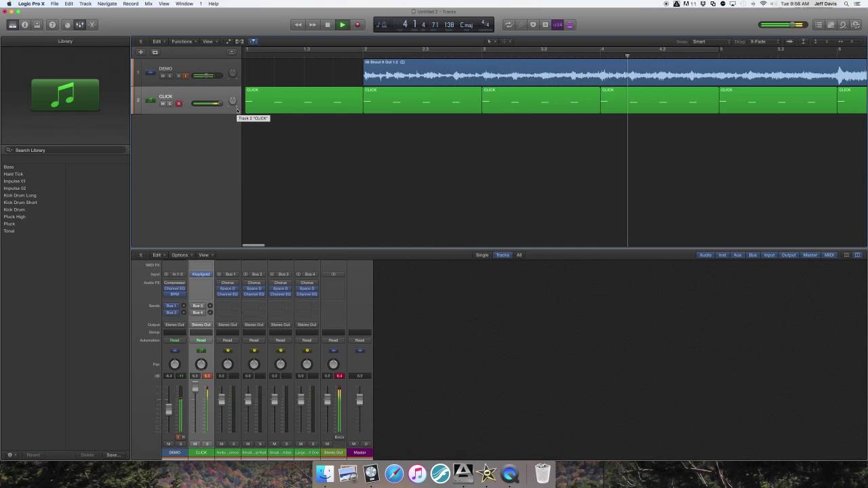Toggle the Mixer sliders toolbar icon

coord(79,25)
